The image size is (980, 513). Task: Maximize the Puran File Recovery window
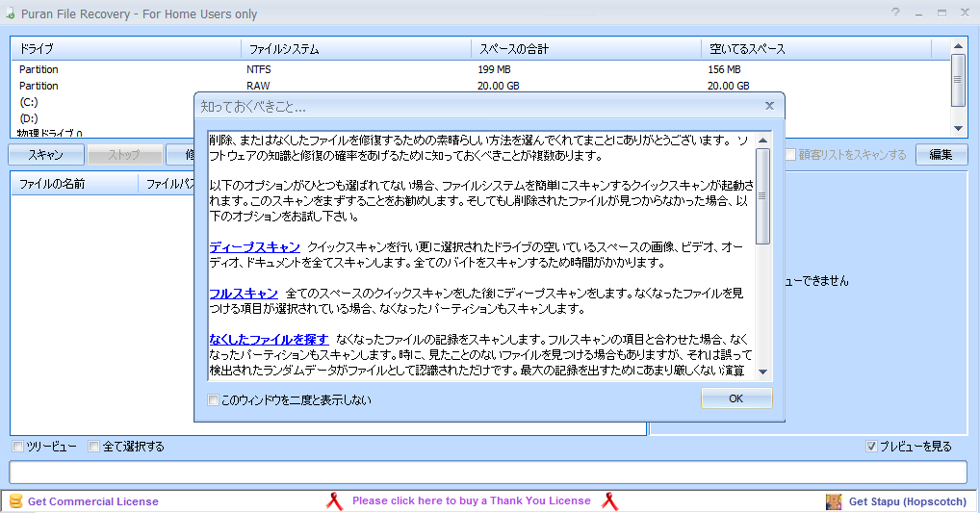click(941, 13)
